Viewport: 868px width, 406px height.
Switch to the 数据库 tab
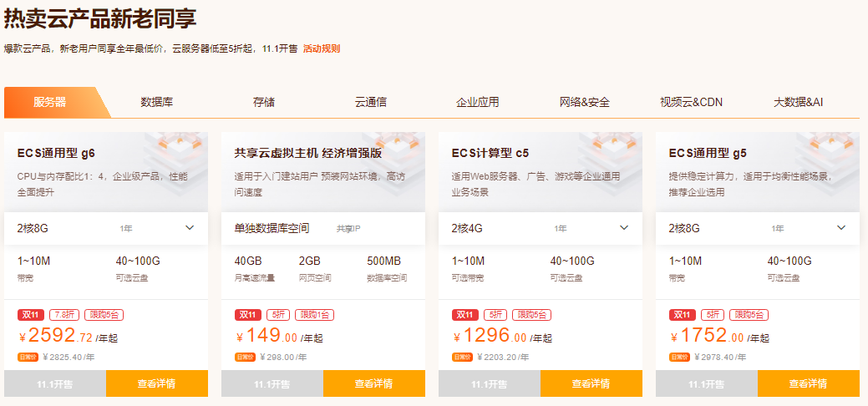(157, 103)
